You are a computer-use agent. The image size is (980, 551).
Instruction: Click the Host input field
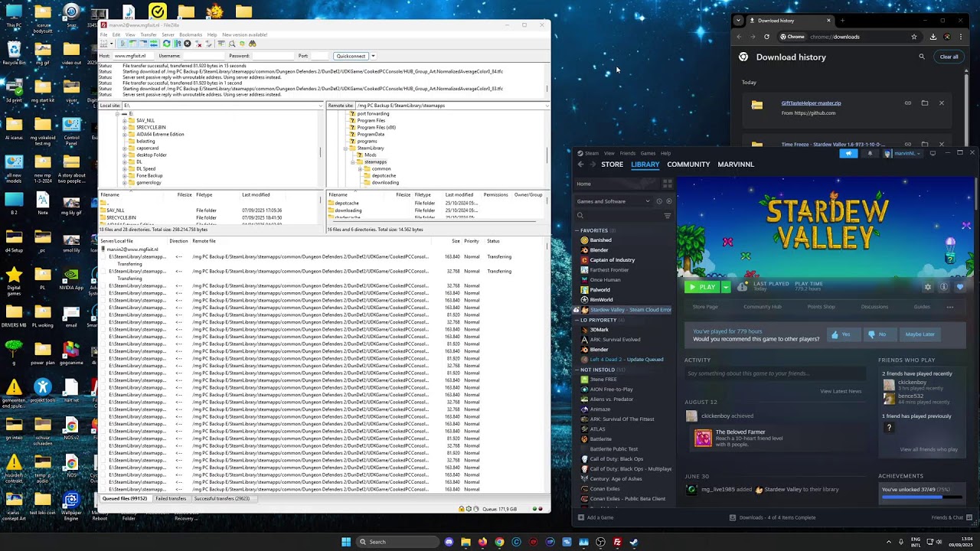(x=133, y=56)
